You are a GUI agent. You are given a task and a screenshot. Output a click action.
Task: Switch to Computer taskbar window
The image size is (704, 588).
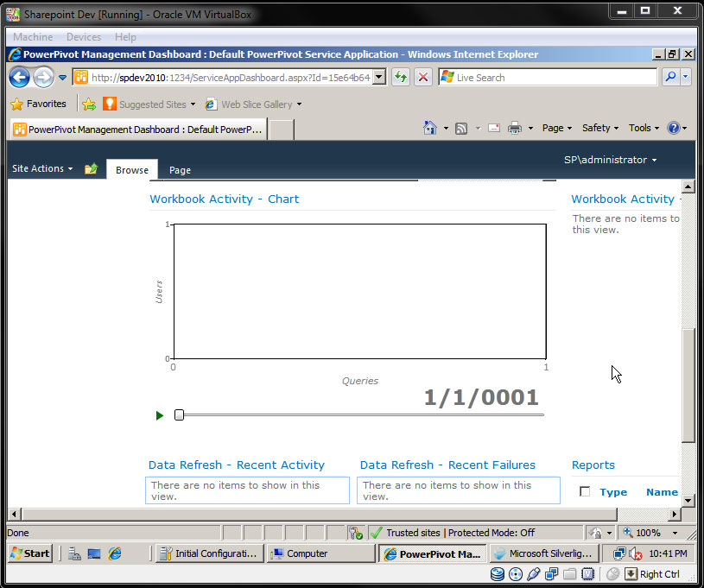(x=320, y=553)
